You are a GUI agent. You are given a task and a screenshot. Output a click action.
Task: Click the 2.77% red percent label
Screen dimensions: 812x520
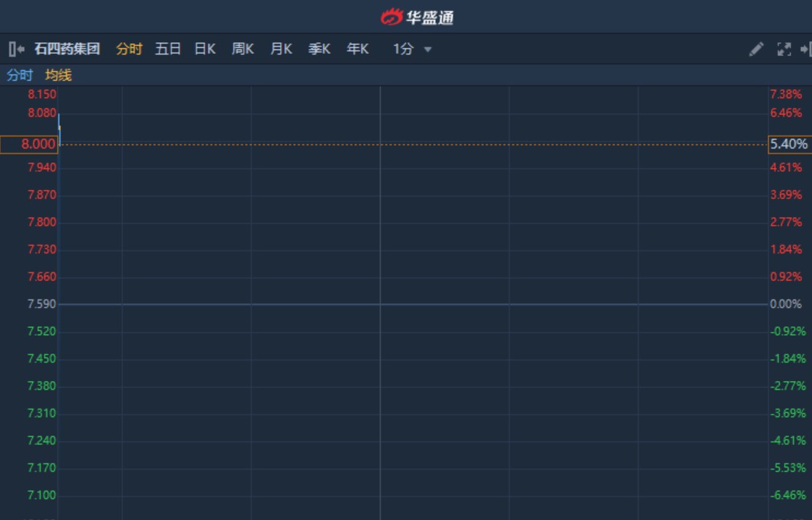point(786,222)
